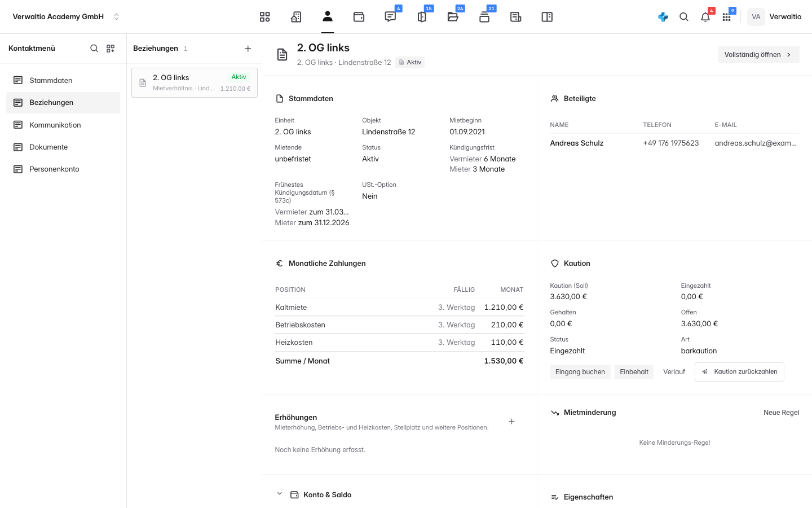Click the Einbehalt button
The image size is (812, 508).
point(634,372)
